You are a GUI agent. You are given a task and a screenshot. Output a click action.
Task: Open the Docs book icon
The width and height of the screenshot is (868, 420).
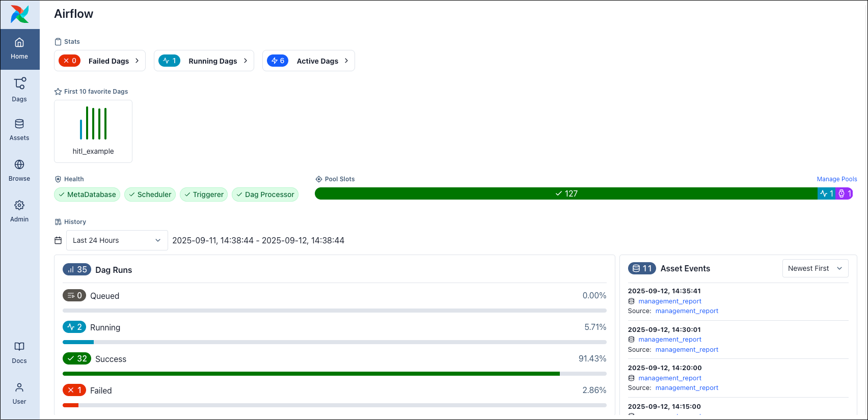pyautogui.click(x=19, y=352)
